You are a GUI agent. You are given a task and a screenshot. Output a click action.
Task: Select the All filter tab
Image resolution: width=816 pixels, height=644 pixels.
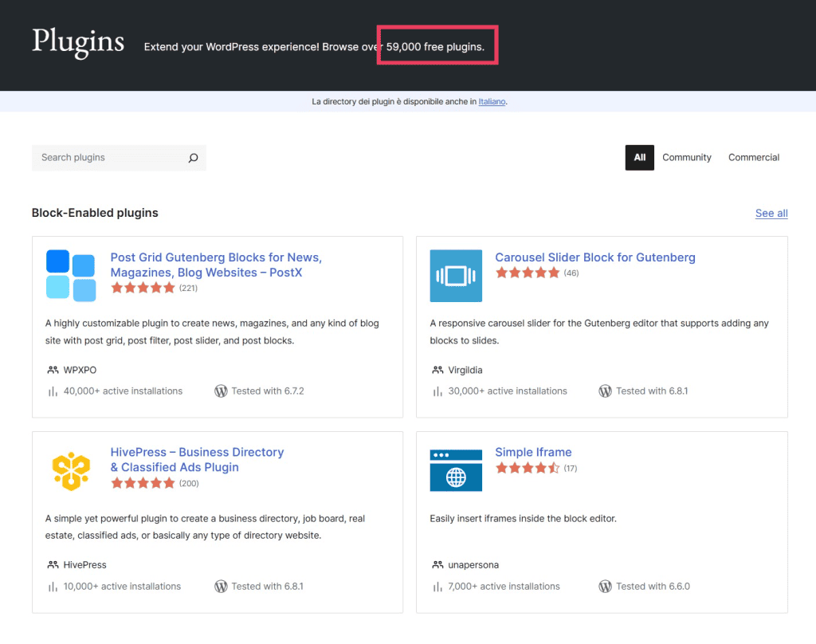(640, 158)
